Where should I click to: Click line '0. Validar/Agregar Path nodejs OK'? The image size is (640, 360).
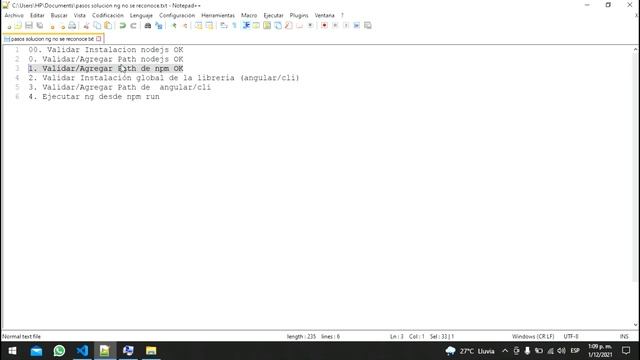[106, 59]
